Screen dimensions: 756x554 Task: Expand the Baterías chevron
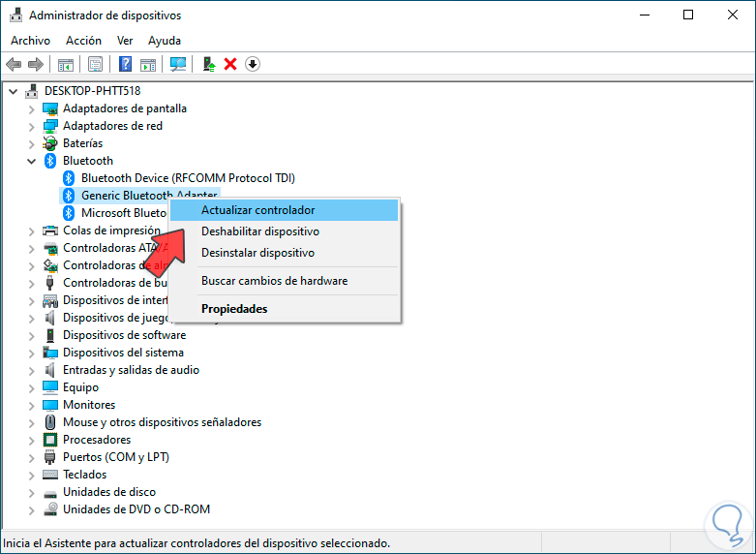tap(31, 144)
